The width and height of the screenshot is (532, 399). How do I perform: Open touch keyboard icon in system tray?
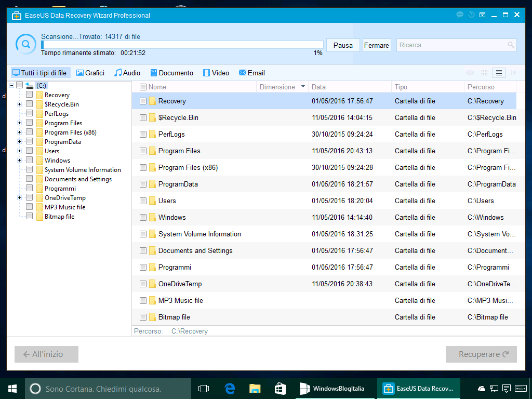pos(521,389)
